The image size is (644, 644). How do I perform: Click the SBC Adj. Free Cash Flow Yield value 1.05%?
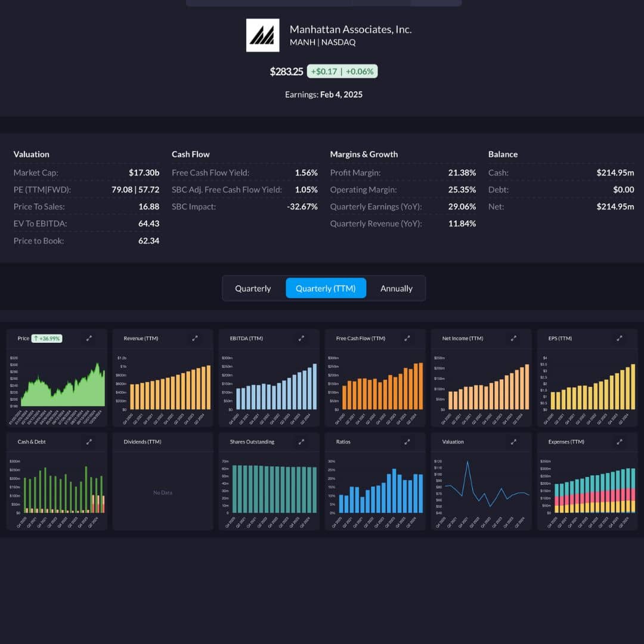[x=306, y=190]
